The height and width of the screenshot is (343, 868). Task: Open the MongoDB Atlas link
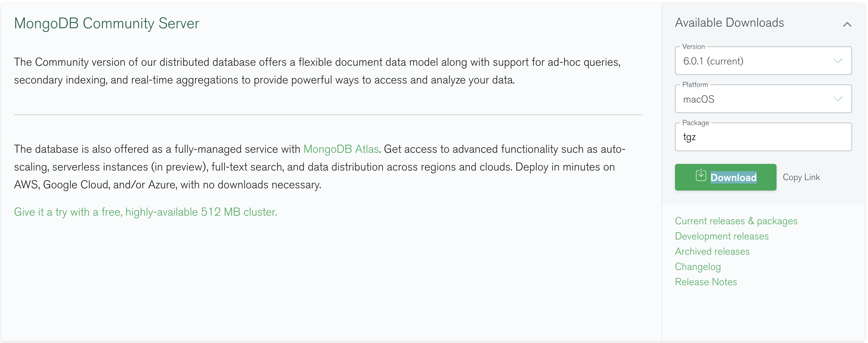[341, 149]
